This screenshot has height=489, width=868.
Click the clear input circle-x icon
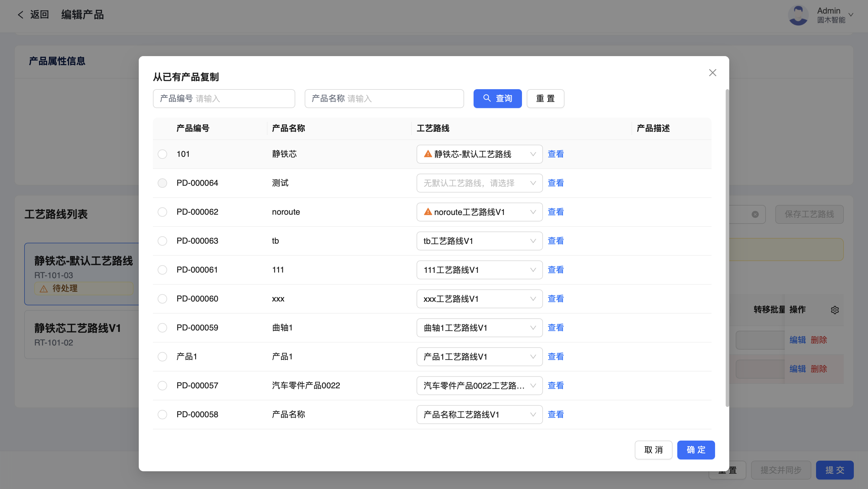coord(755,214)
